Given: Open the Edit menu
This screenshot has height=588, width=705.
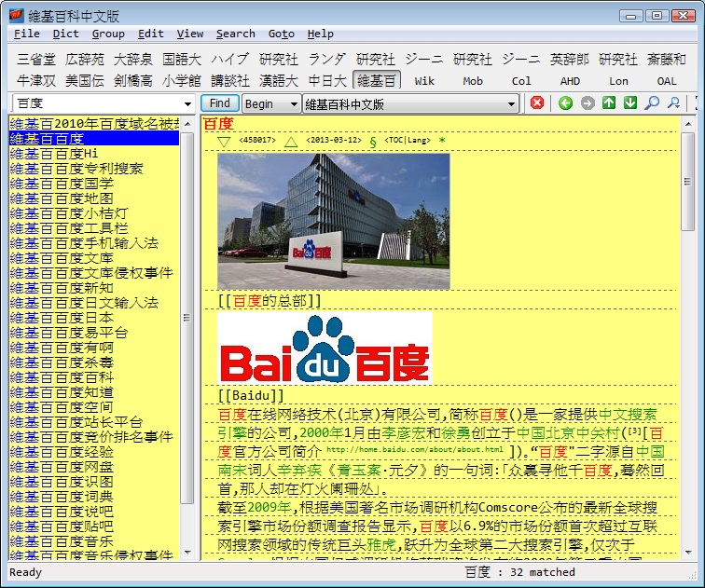Looking at the screenshot, I should tap(151, 34).
